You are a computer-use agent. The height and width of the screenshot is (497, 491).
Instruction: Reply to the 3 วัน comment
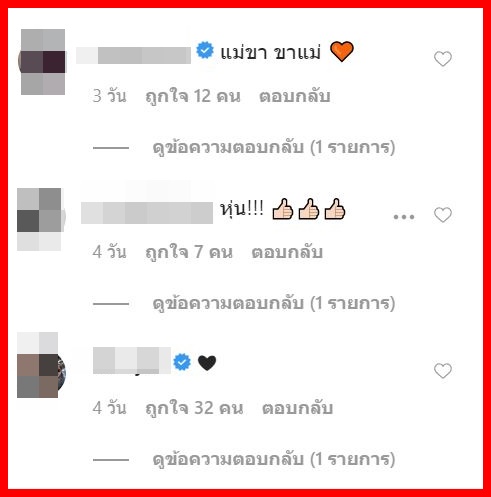[295, 96]
